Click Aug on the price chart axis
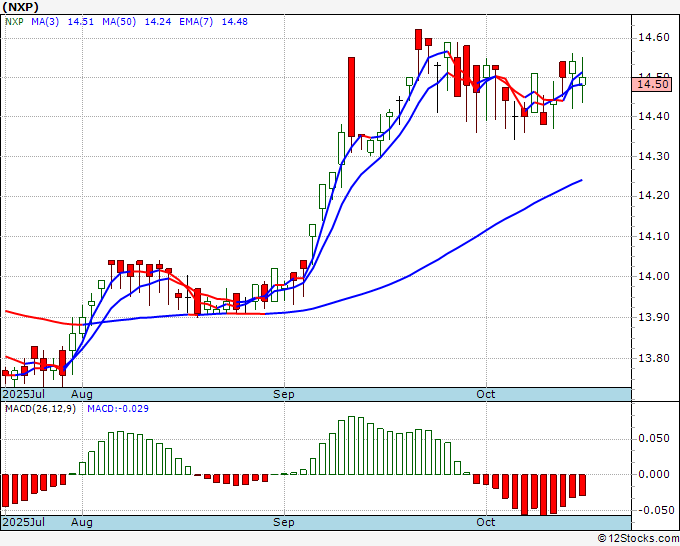 click(x=82, y=394)
